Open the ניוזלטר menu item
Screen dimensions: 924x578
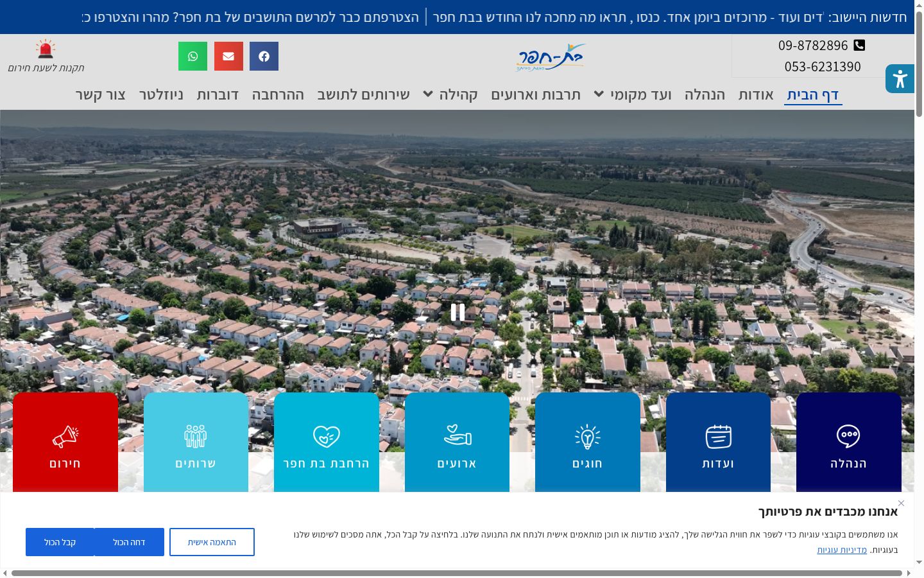pos(161,94)
